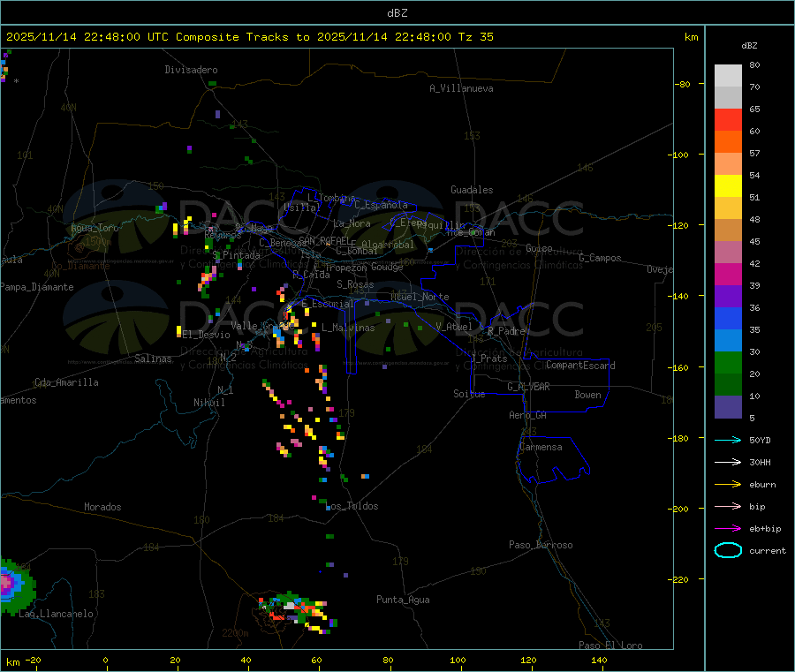The width and height of the screenshot is (795, 672).
Task: Click the SAN_RAFAEL city label
Action: point(324,240)
